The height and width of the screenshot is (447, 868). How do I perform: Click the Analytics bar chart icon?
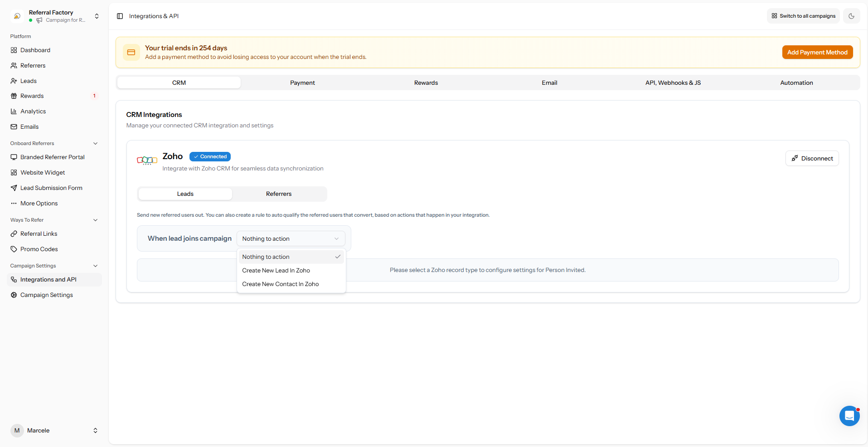point(14,112)
